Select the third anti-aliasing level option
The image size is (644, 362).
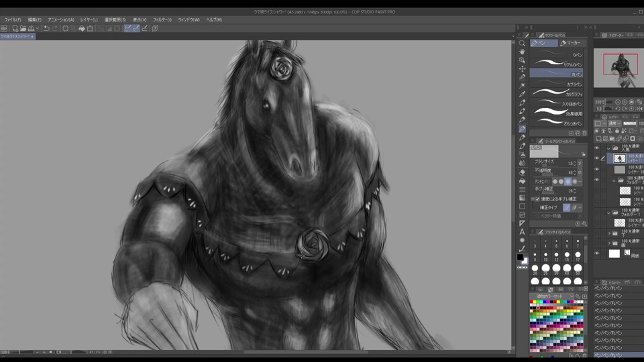tap(568, 181)
